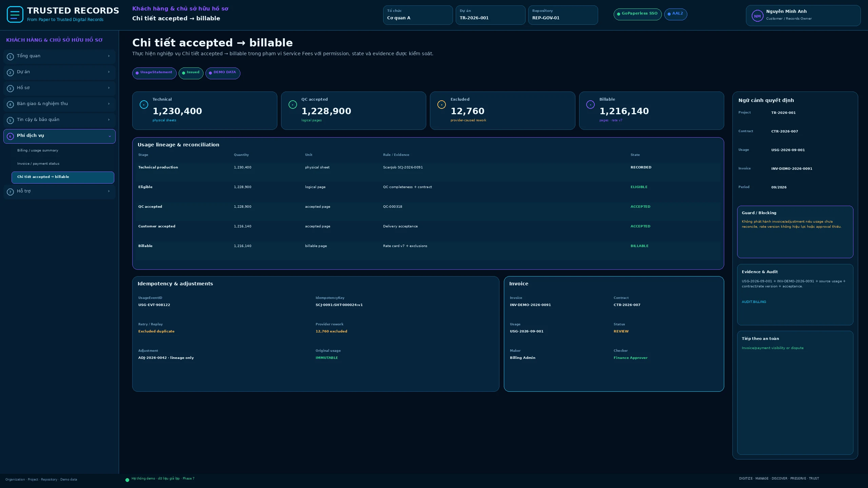This screenshot has height=488, width=868.
Task: Open Invoice/payment visibility or dispute link
Action: pos(772,348)
